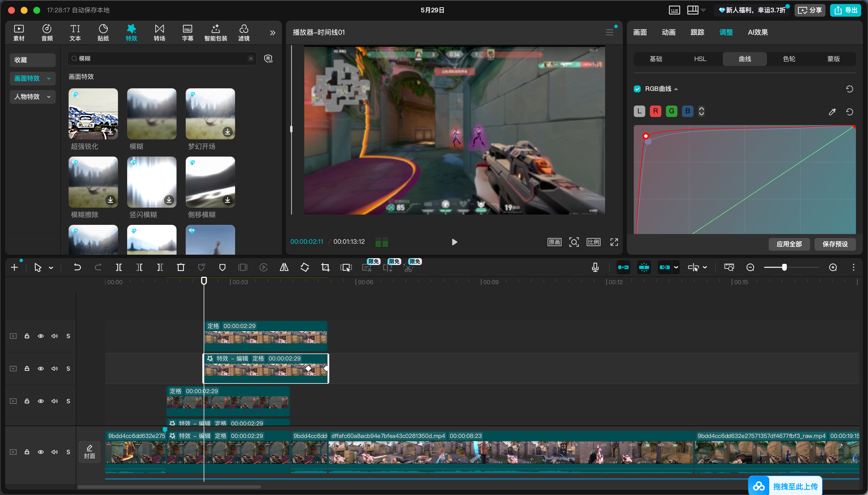This screenshot has width=868, height=495.
Task: Start voiceover recording with microphone icon
Action: pos(595,267)
